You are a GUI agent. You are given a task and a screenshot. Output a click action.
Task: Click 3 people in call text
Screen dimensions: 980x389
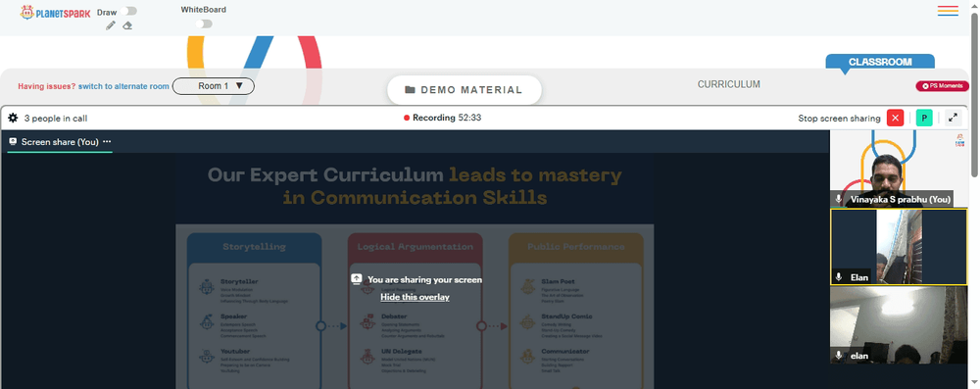tap(56, 119)
